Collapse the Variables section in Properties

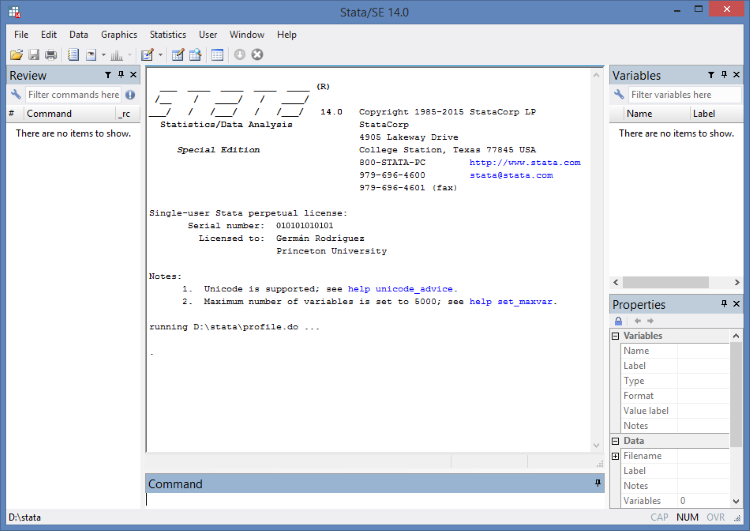[616, 336]
